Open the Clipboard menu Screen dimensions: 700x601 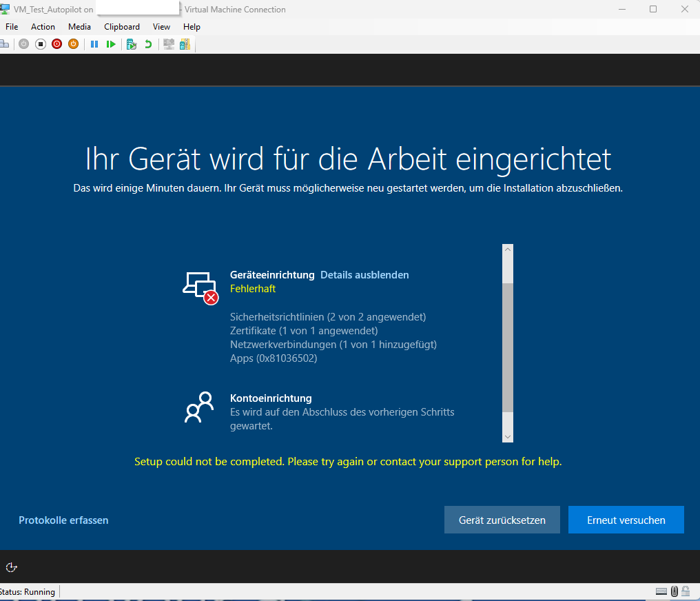121,26
